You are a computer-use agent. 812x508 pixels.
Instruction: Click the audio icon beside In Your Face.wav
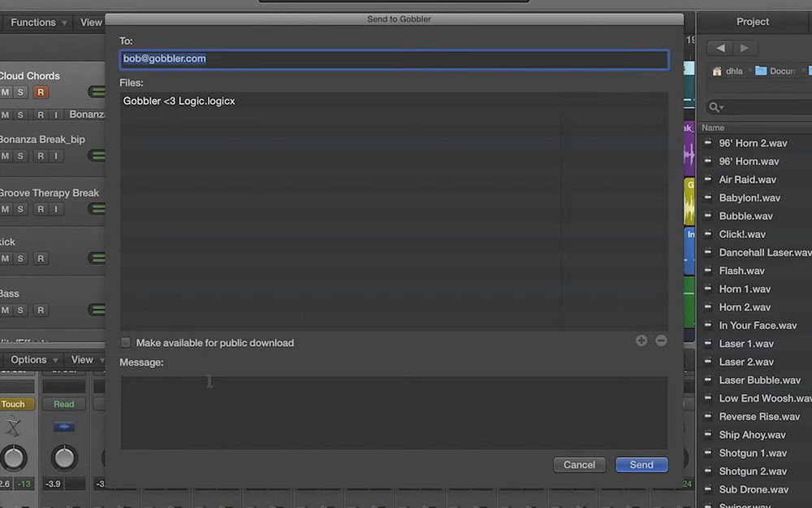(x=708, y=324)
